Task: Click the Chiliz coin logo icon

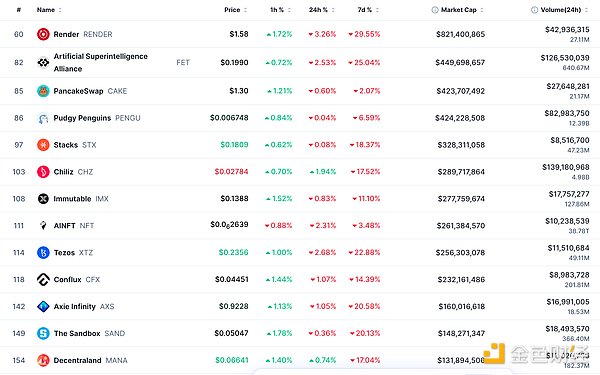Action: coord(43,172)
